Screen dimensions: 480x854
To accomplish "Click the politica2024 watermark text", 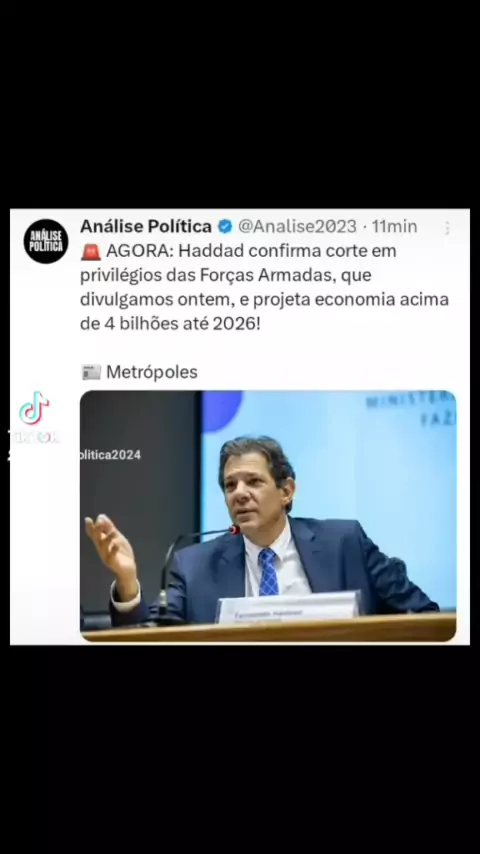I will point(111,455).
